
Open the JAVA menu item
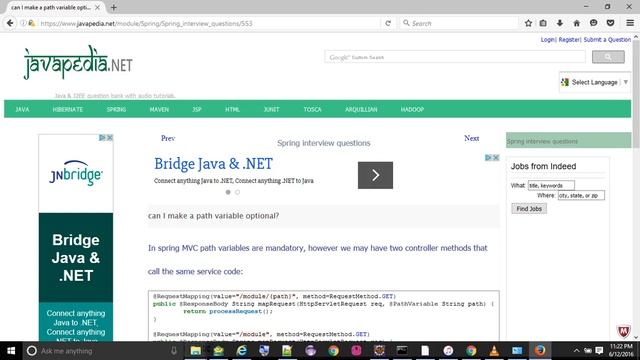[22, 109]
